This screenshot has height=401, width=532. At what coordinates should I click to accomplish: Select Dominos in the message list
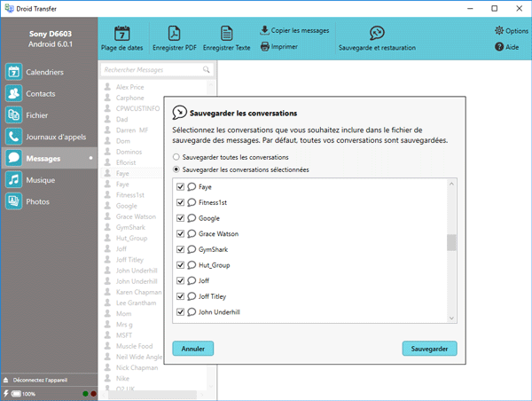pos(129,152)
